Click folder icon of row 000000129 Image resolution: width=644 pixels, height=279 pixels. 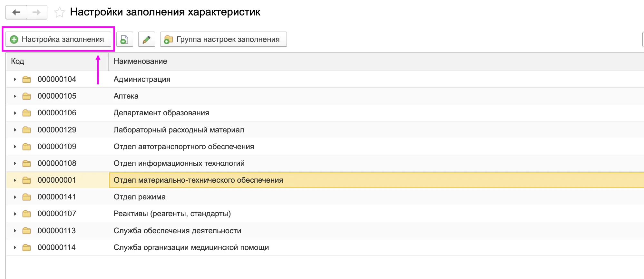click(27, 130)
